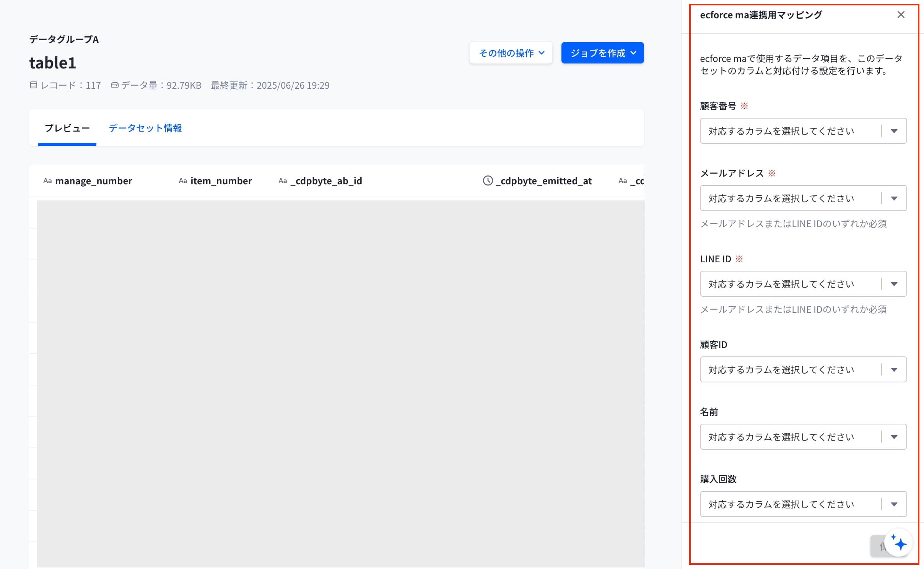Screen dimensions: 924x569
Task: Click the clock icon beside _cdpbyte_emitted_at
Action: point(488,180)
